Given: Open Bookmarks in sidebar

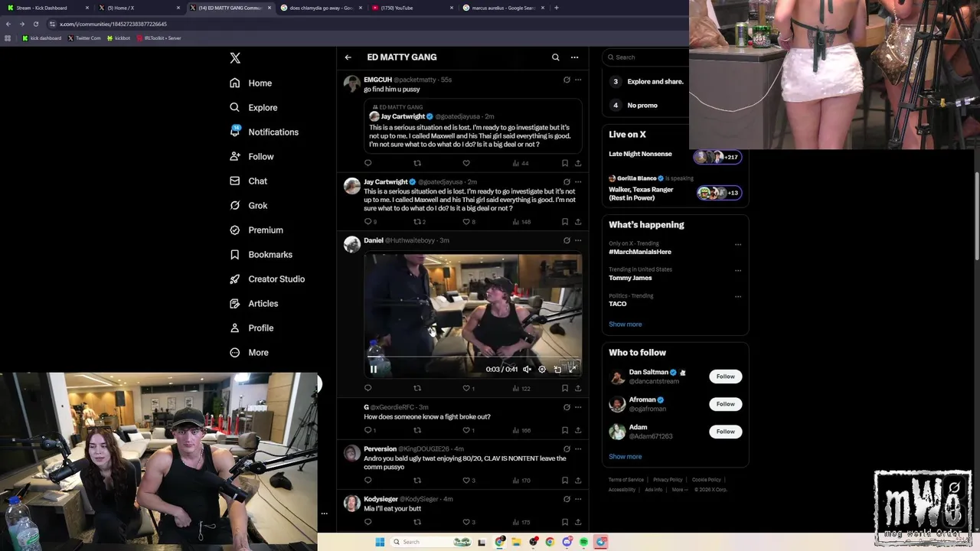Looking at the screenshot, I should tap(261, 254).
